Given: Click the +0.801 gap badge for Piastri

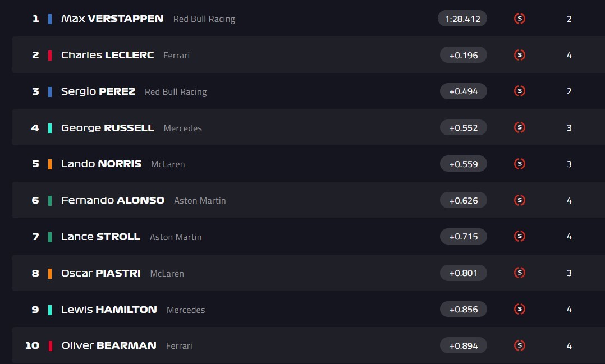Looking at the screenshot, I should tap(463, 273).
